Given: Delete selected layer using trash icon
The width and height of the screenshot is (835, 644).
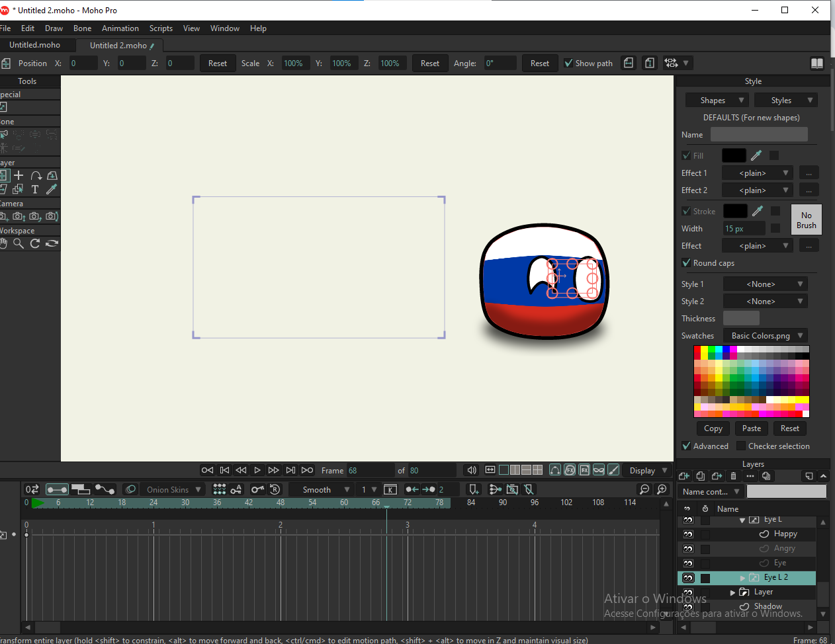Looking at the screenshot, I should point(733,476).
